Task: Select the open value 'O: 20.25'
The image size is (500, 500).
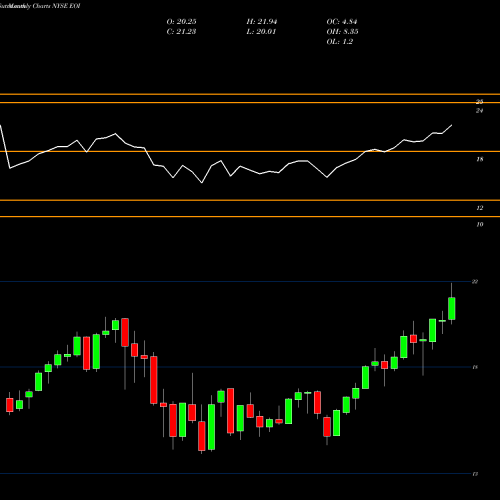Action: coord(181,22)
